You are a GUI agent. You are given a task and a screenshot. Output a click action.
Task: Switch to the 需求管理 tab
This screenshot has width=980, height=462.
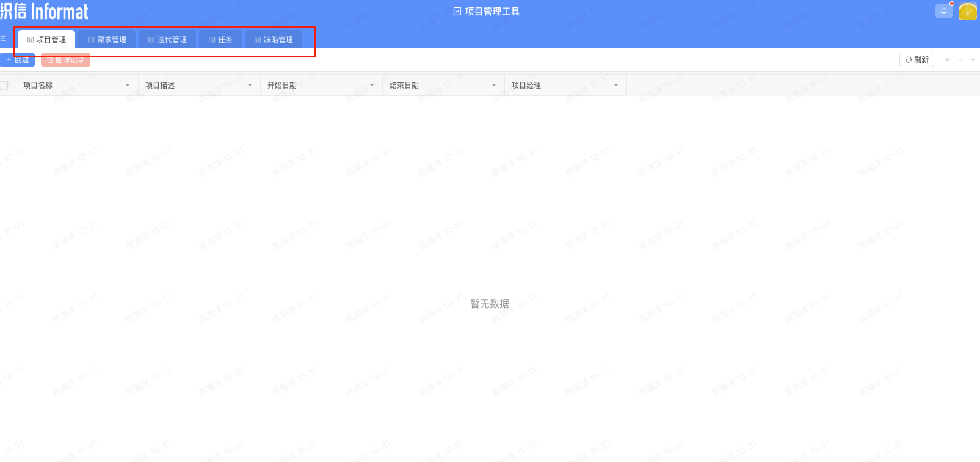[107, 39]
